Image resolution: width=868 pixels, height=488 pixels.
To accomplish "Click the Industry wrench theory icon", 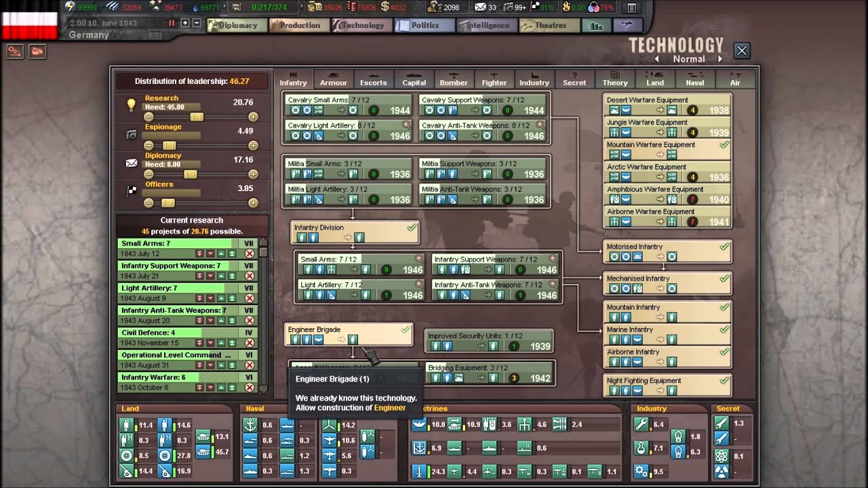I will [642, 424].
